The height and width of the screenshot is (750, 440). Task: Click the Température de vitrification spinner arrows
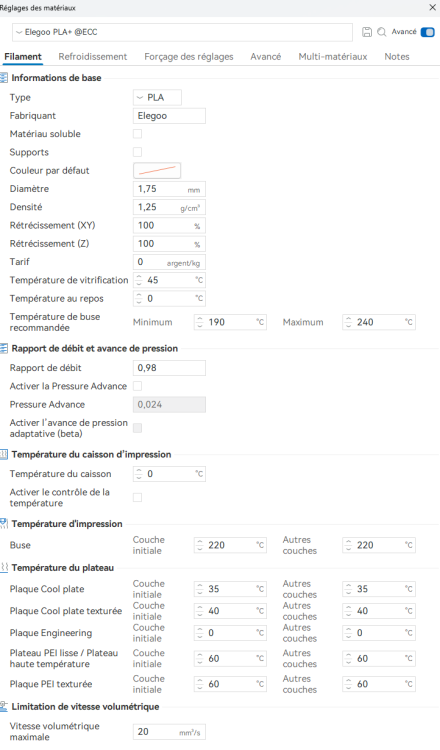point(139,280)
